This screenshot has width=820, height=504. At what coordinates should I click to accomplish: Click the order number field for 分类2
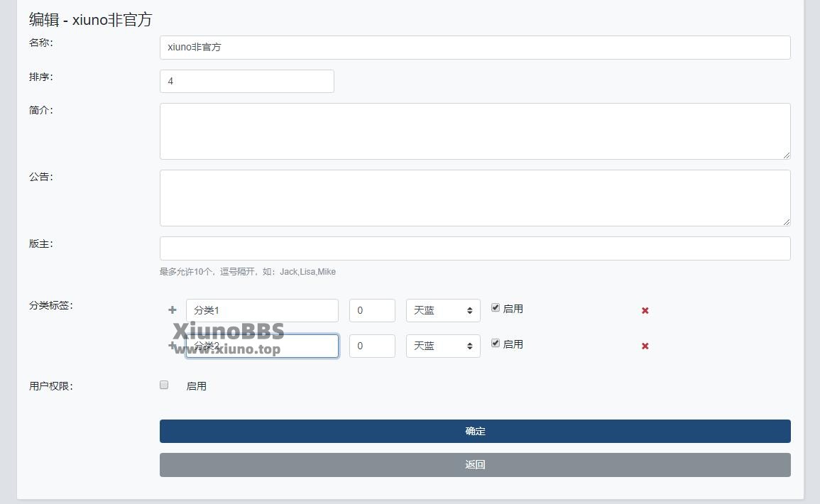coord(372,346)
